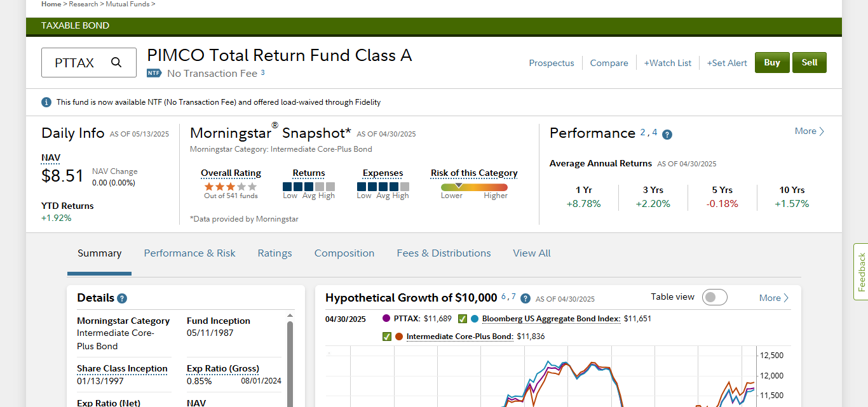The width and height of the screenshot is (868, 407).
Task: Click the Fund Inception date 05/11/1987
Action: pos(209,333)
